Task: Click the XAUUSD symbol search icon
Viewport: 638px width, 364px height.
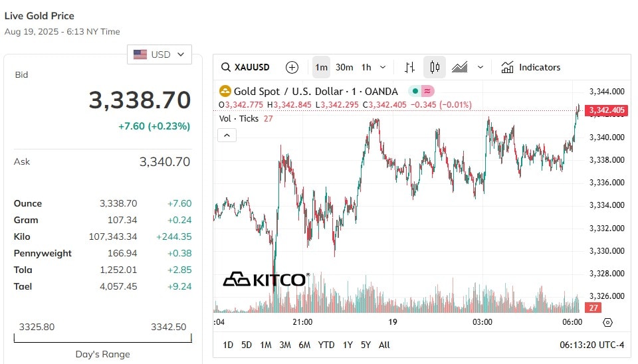Action: point(225,67)
